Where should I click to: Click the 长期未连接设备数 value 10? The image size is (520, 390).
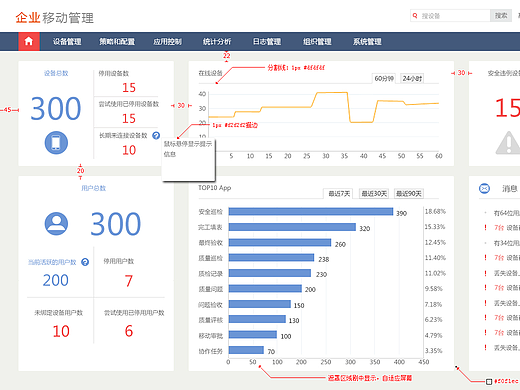point(129,150)
